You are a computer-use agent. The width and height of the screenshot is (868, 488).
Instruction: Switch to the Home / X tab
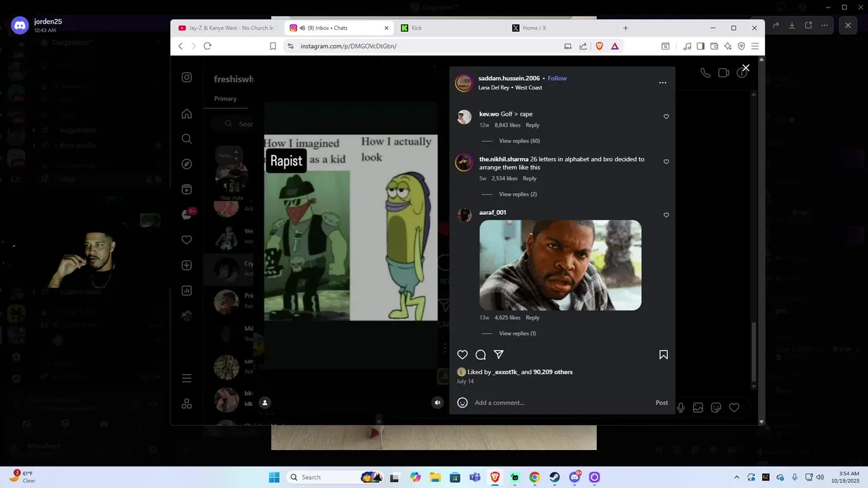click(x=561, y=28)
